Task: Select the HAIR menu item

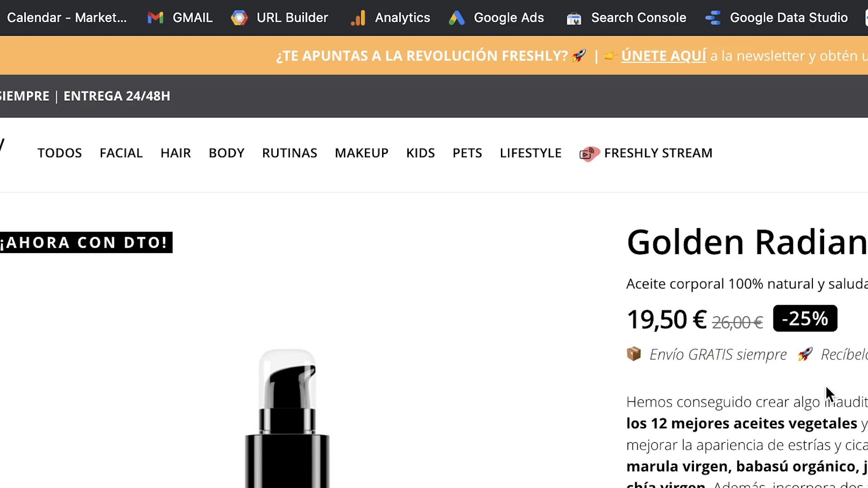Action: click(x=175, y=153)
